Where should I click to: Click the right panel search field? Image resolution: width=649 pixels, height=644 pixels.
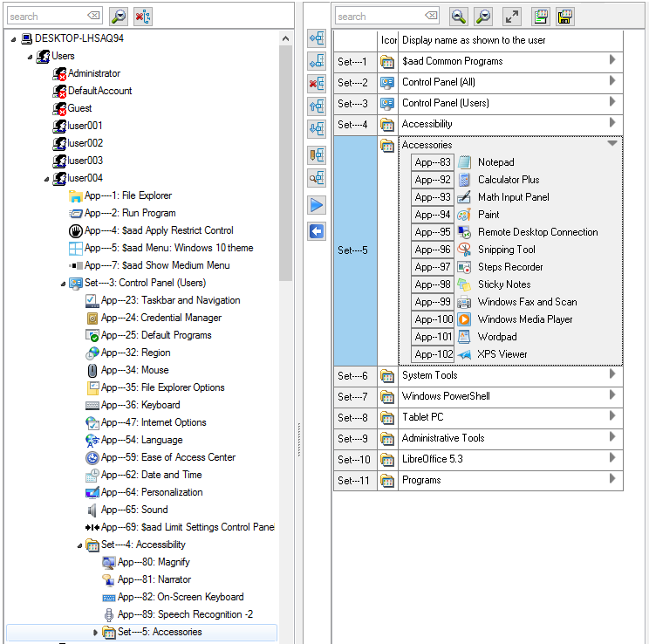(x=379, y=17)
